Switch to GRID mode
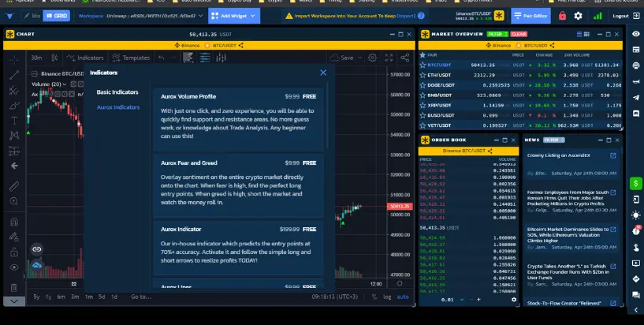The width and height of the screenshot is (644, 325). point(56,16)
